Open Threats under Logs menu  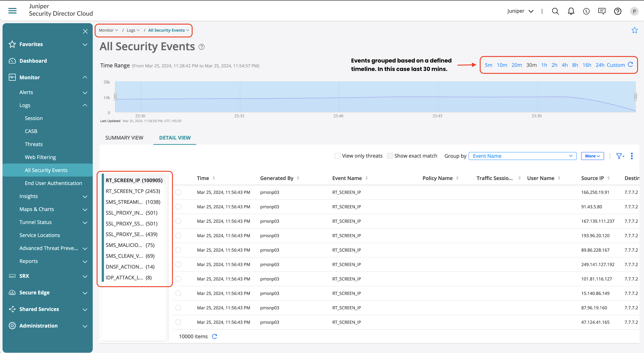coord(34,144)
